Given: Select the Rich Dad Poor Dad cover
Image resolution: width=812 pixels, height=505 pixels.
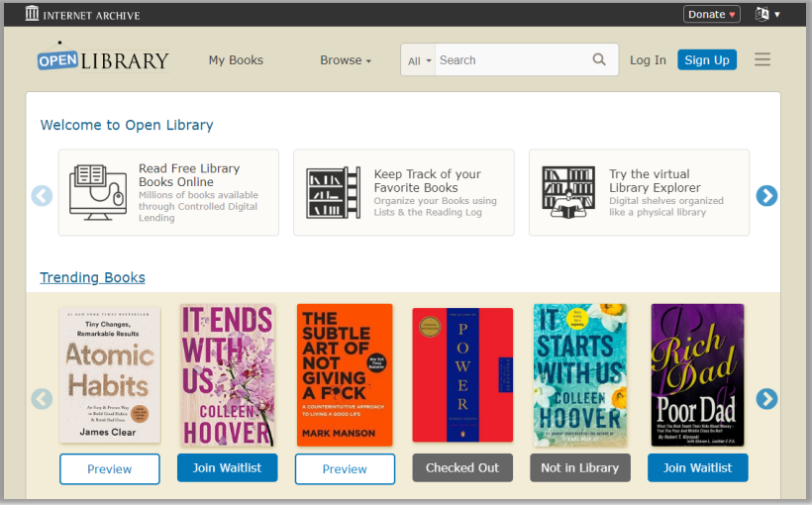Looking at the screenshot, I should tap(697, 373).
